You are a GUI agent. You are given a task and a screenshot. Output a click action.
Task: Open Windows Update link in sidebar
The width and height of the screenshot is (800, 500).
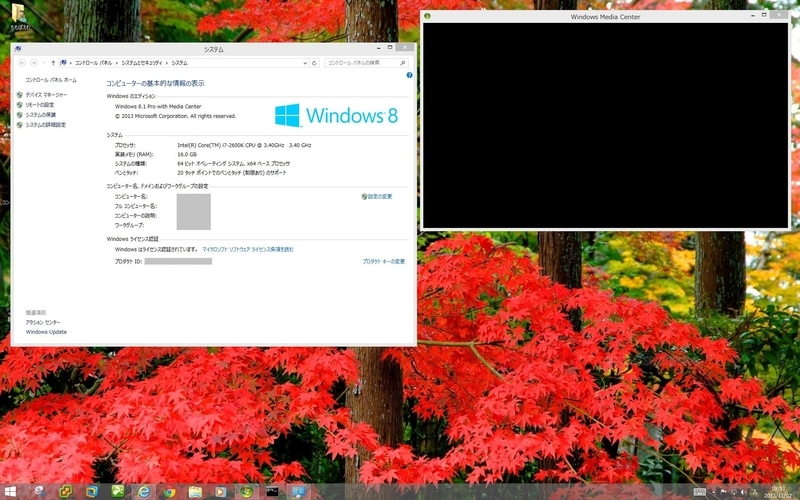(46, 332)
